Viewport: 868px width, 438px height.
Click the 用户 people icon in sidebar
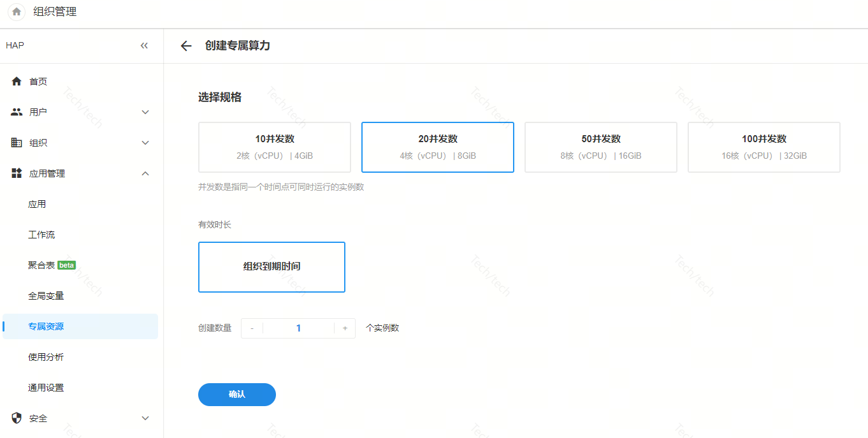[17, 112]
